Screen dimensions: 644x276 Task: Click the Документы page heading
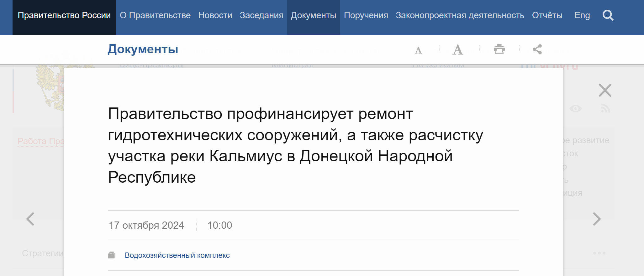(x=143, y=49)
